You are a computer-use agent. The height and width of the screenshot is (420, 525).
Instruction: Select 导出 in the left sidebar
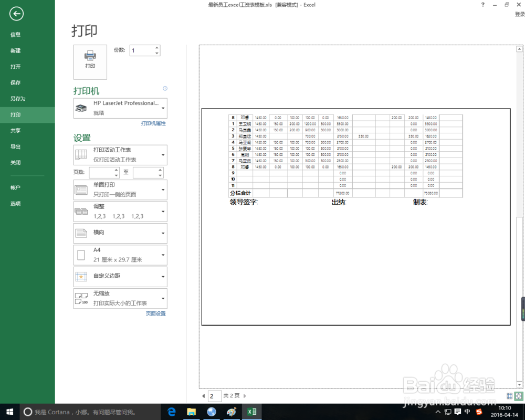15,146
